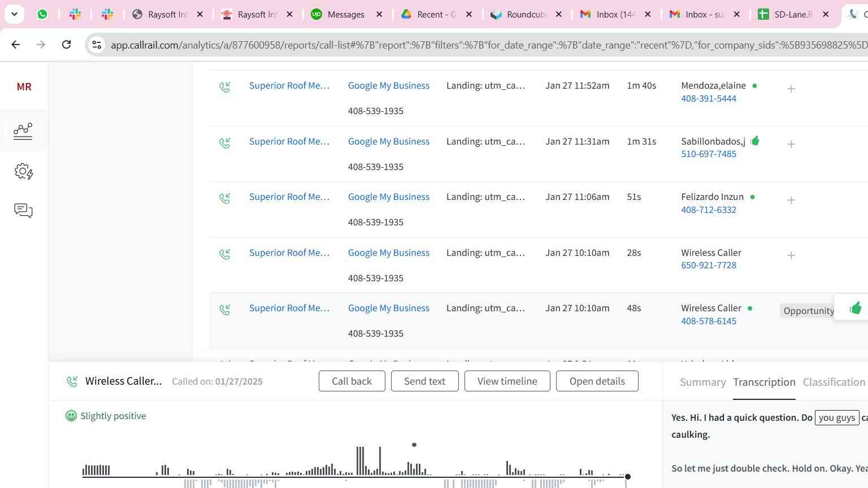Click the Open details button
Image resolution: width=868 pixels, height=488 pixels.
pos(597,381)
